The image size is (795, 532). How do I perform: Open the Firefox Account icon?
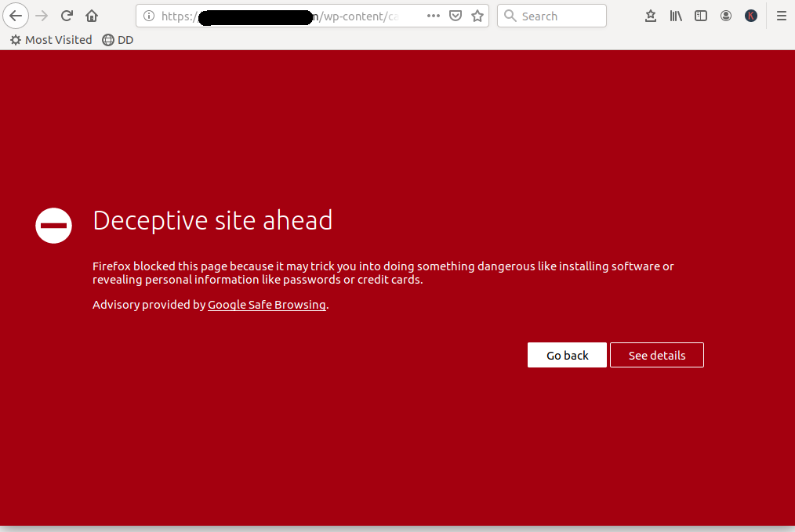point(726,16)
